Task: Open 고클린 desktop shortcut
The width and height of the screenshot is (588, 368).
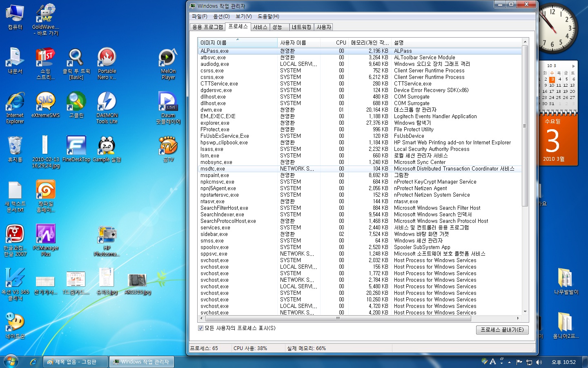Action: pyautogui.click(x=76, y=105)
